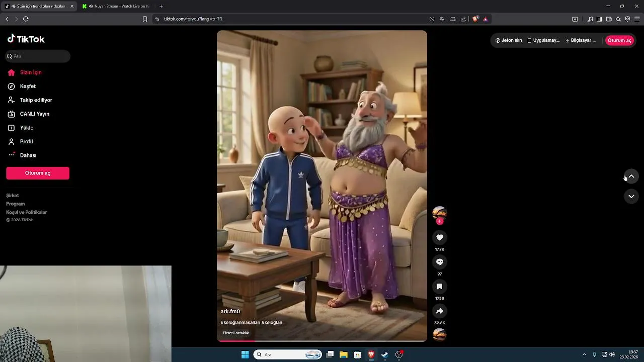Open the Yükle upload page
This screenshot has width=644, height=362.
tap(21, 128)
